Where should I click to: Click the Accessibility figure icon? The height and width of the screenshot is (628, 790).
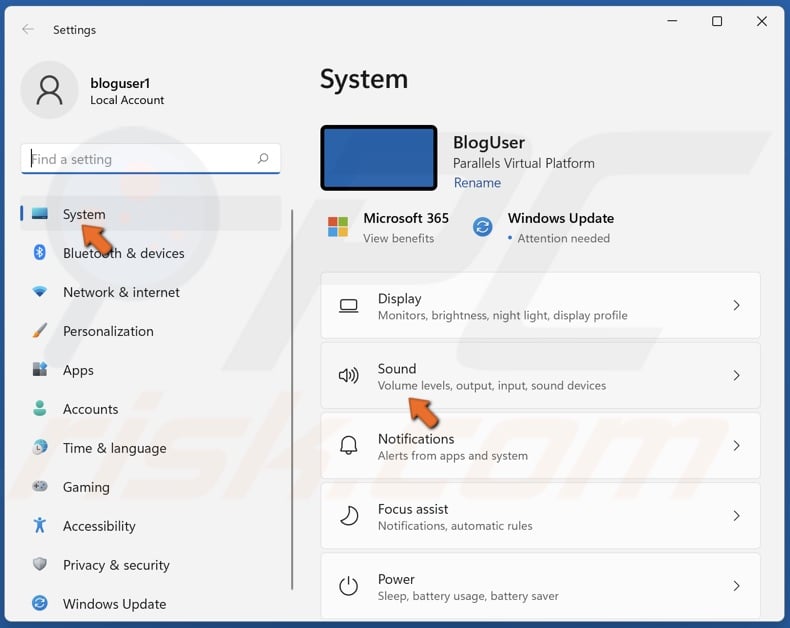(39, 525)
